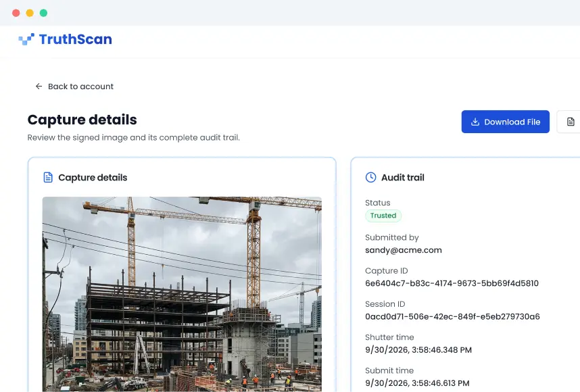Viewport: 580px width, 392px height.
Task: Maximize the window with the green button
Action: tap(43, 13)
